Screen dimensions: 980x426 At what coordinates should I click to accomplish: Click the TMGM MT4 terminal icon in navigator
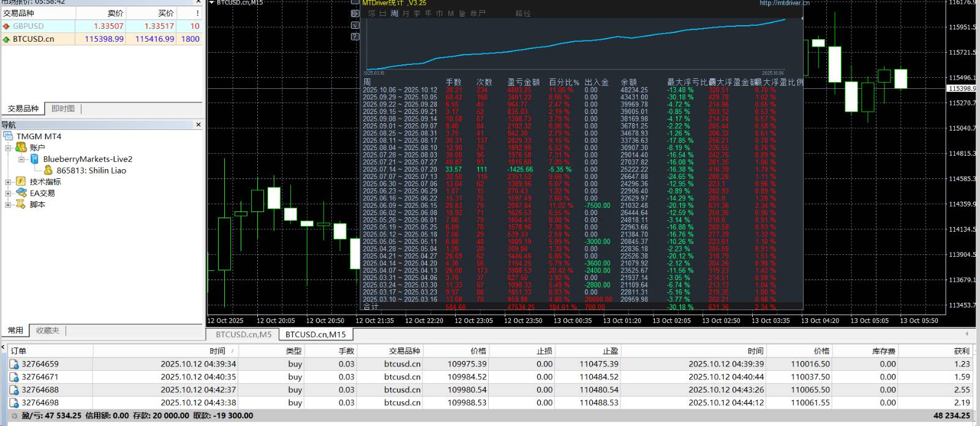click(9, 136)
